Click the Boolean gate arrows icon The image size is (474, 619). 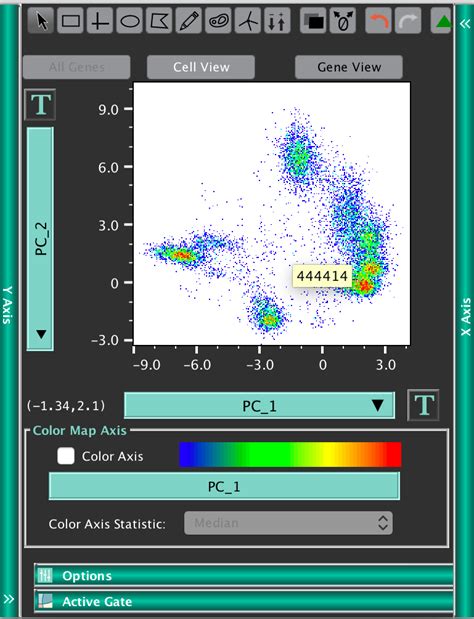pos(343,21)
